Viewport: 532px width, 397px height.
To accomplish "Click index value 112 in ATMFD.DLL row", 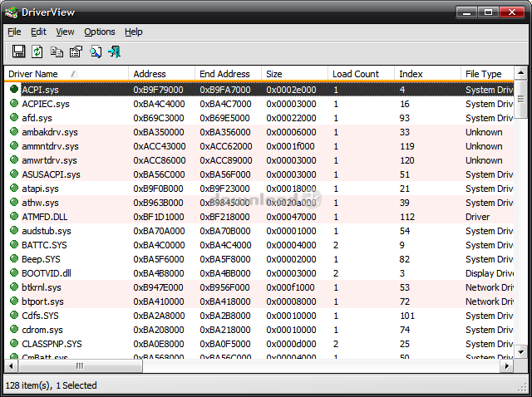I will (407, 217).
